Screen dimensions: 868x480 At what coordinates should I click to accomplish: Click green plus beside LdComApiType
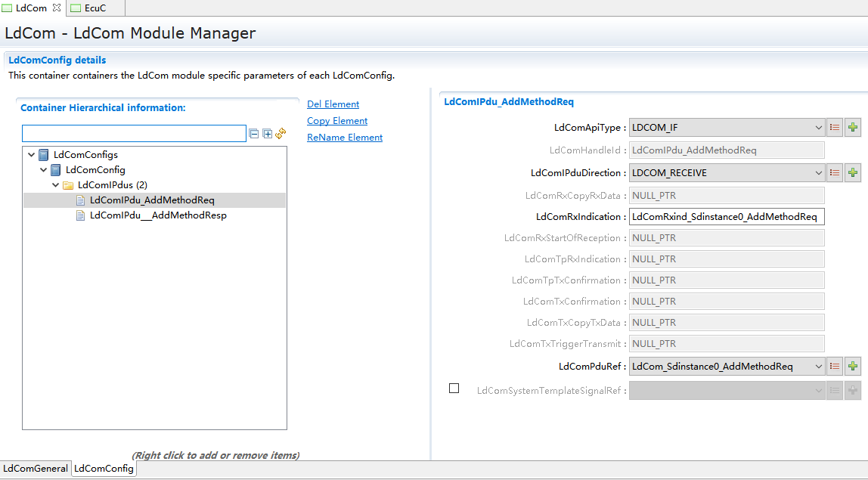853,128
